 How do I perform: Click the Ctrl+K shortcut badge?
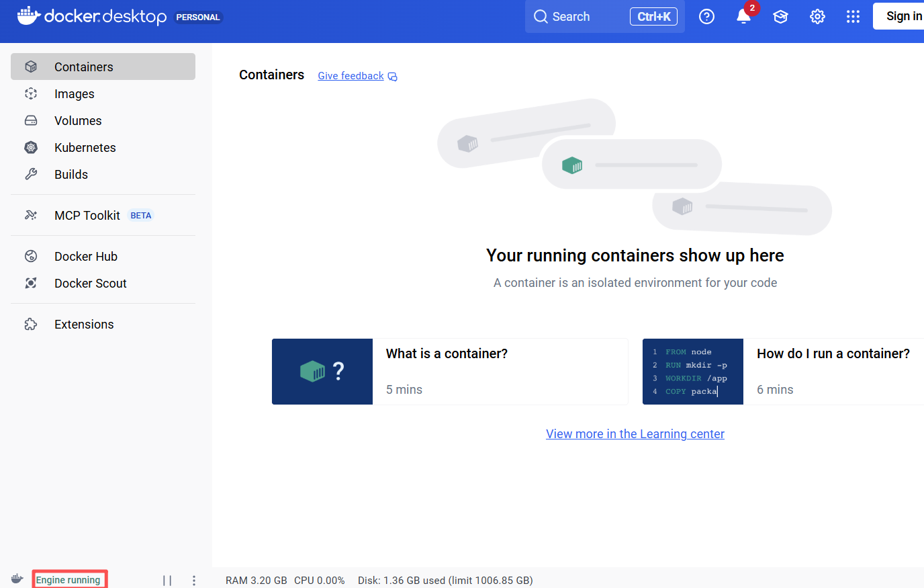653,16
